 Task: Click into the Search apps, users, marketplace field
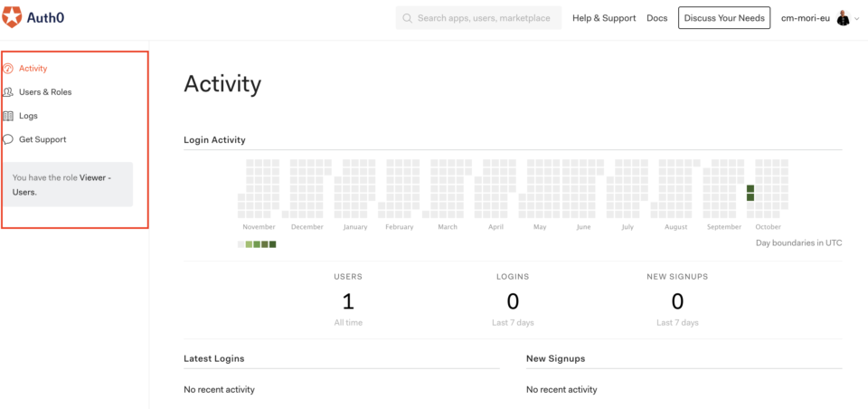pos(478,18)
